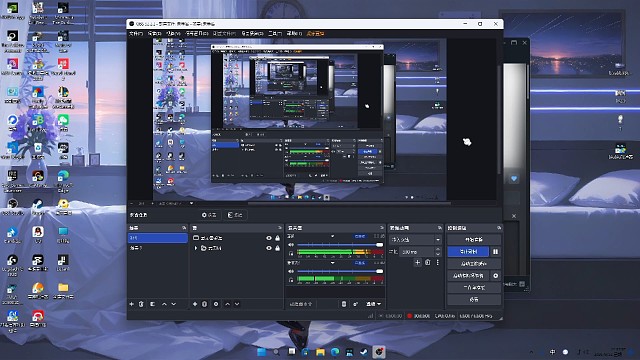The width and height of the screenshot is (640, 360).
Task: Open the Docks menu in OBS
Action: coord(197,33)
